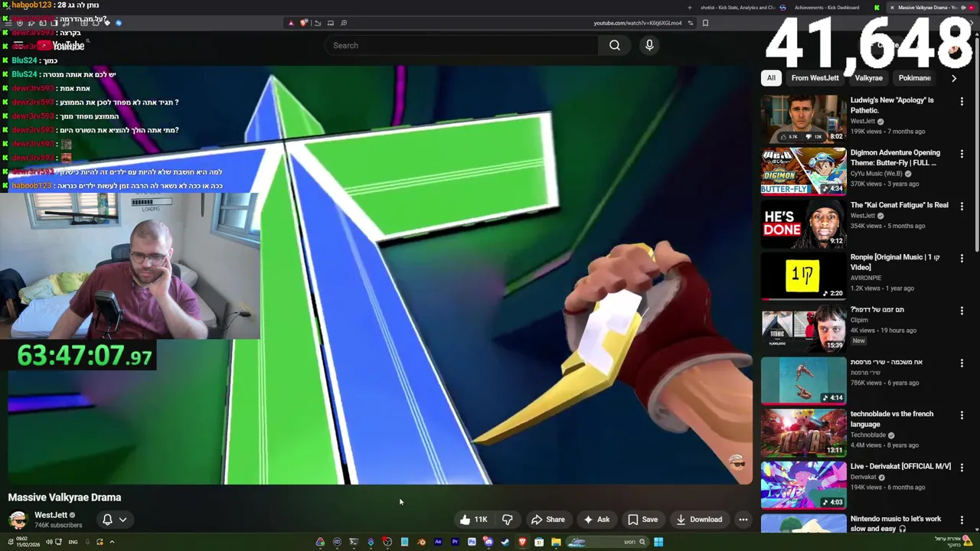
Task: Show hidden tray icons chevron
Action: (112, 542)
